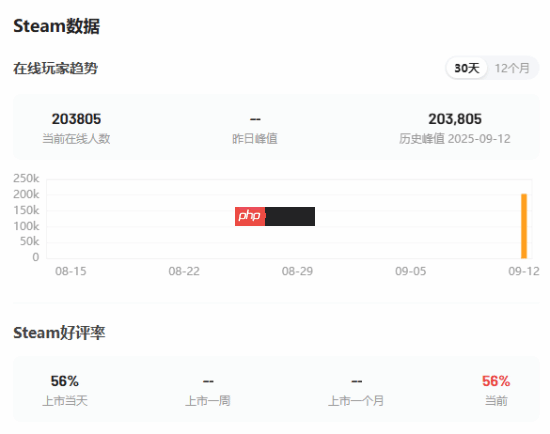The image size is (550, 434).
Task: Switch trend view to 30天 tab
Action: coord(467,68)
